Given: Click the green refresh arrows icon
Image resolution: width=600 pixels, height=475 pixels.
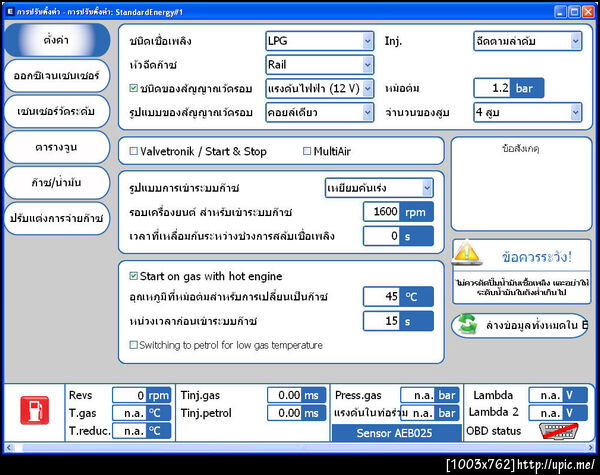Looking at the screenshot, I should pyautogui.click(x=468, y=324).
